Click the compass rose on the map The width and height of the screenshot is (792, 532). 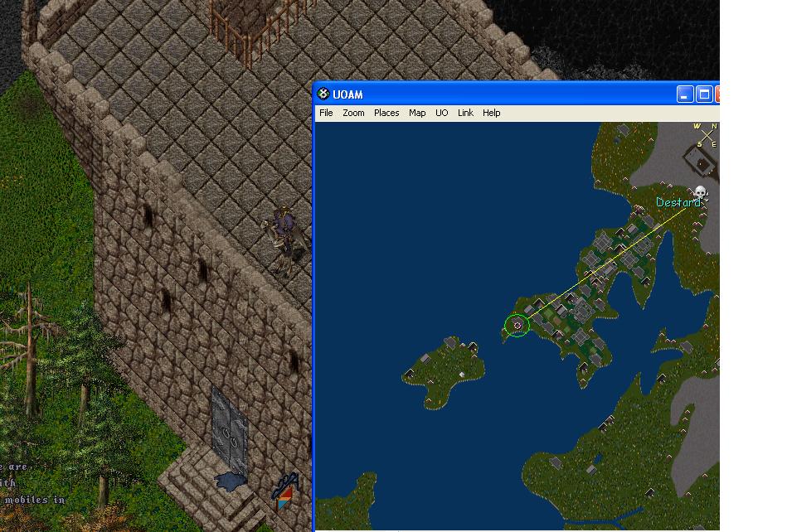click(x=707, y=135)
